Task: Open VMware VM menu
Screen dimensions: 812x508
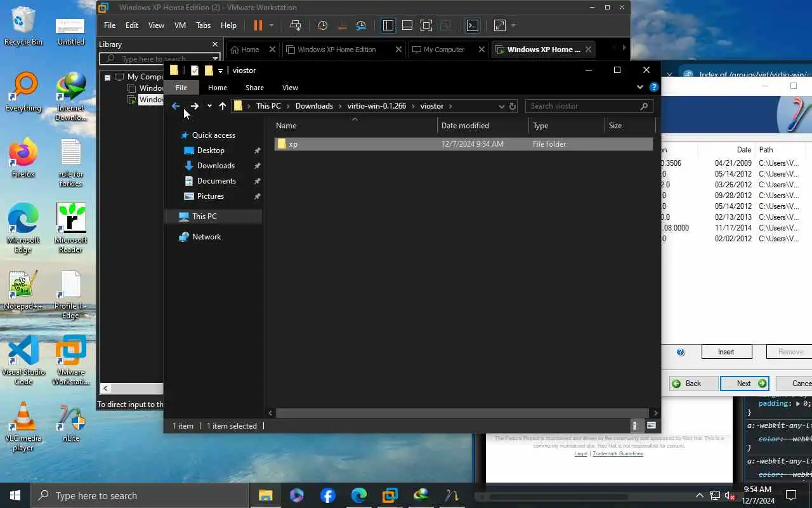Action: (180, 25)
